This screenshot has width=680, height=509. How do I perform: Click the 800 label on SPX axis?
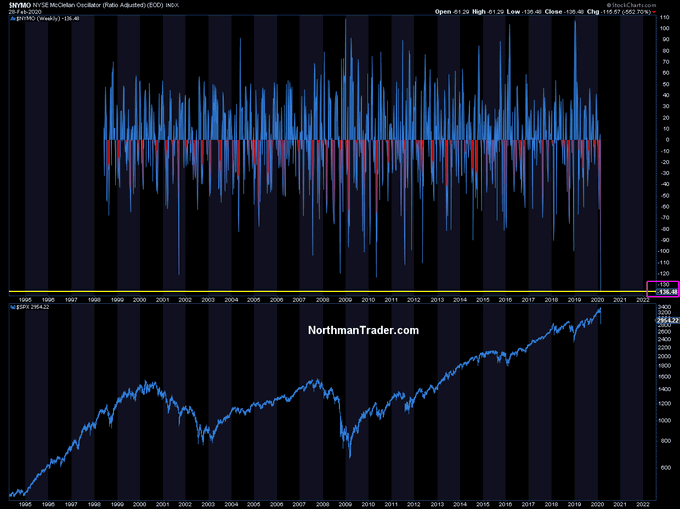click(665, 441)
